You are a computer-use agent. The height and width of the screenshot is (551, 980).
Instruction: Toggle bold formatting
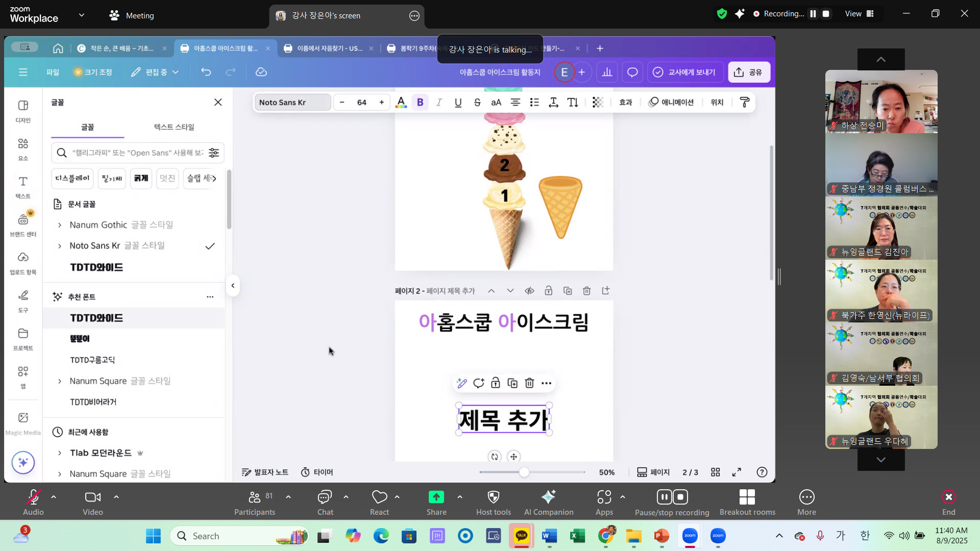pos(420,103)
